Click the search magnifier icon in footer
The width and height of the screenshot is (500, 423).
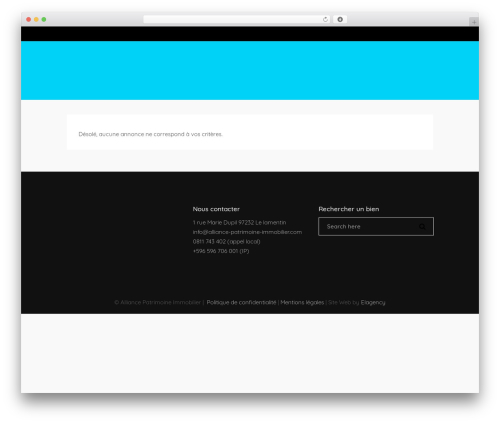(422, 227)
